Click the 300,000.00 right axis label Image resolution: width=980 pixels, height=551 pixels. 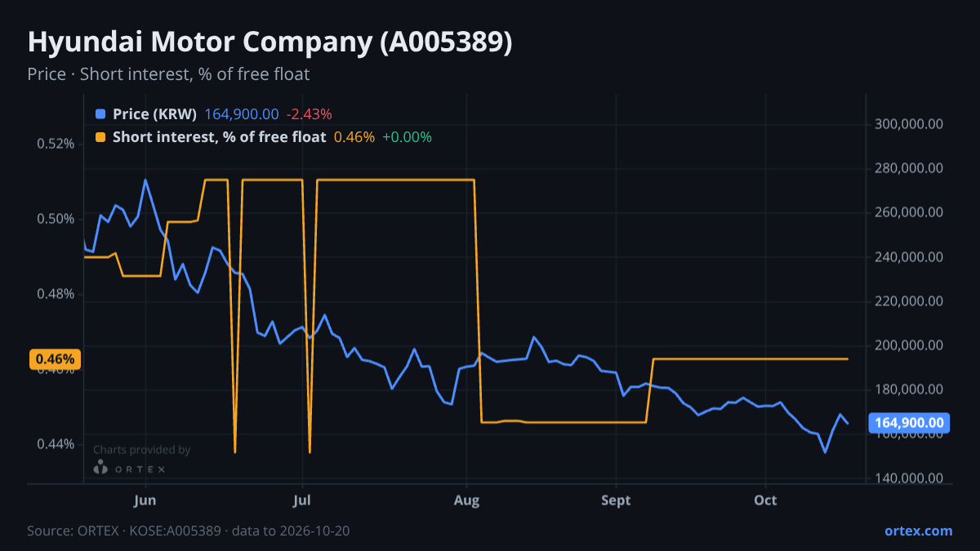pyautogui.click(x=910, y=124)
